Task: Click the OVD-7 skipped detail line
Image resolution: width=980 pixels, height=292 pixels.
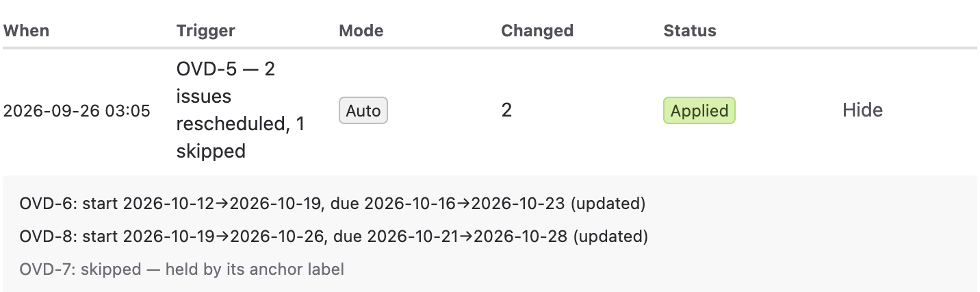Action: pos(182,269)
